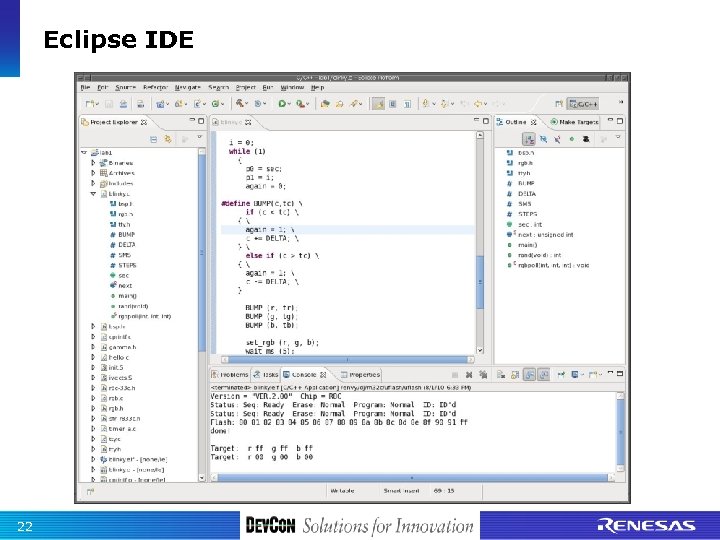
Task: Toggle Hide Static Members in Outline
Action: pos(557,139)
